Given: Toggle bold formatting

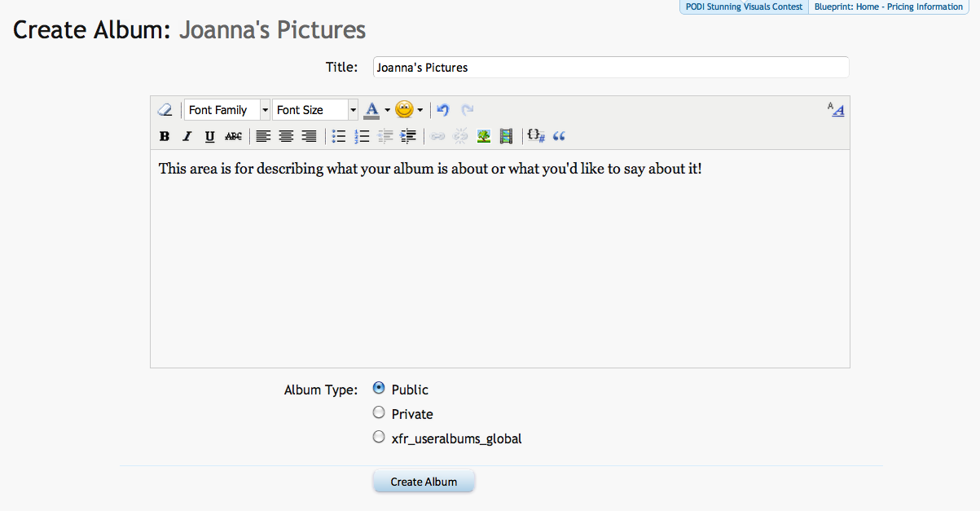Looking at the screenshot, I should pyautogui.click(x=165, y=136).
